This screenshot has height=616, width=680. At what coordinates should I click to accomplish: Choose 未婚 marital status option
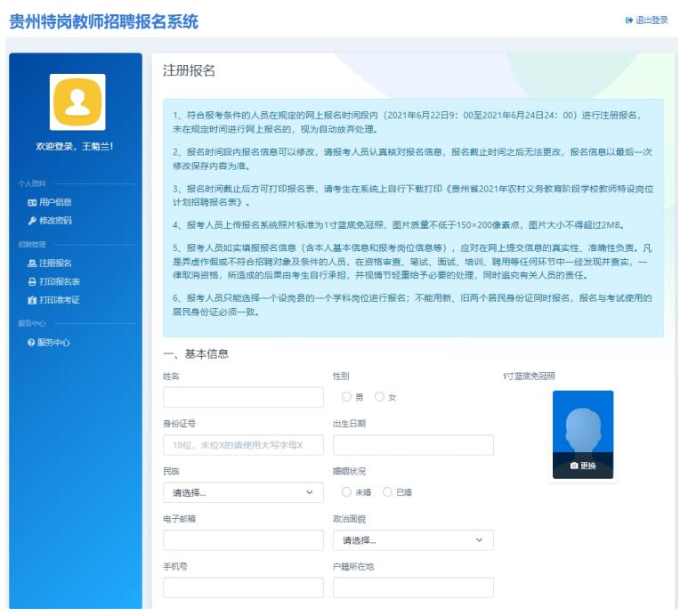click(x=346, y=491)
